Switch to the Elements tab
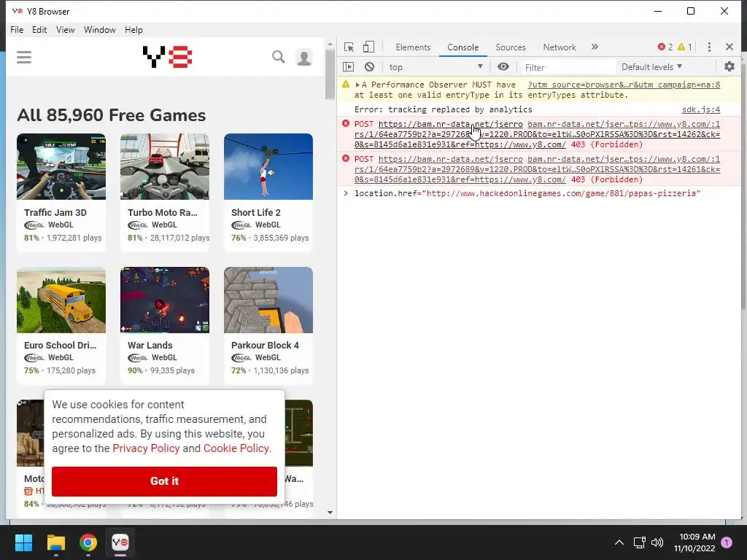Image resolution: width=747 pixels, height=560 pixels. point(413,47)
